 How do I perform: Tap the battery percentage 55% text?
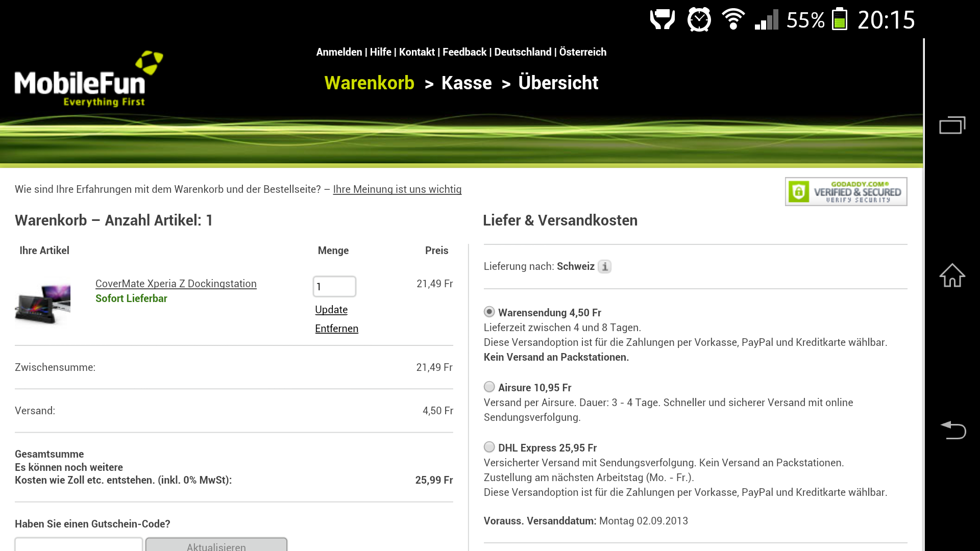805,20
